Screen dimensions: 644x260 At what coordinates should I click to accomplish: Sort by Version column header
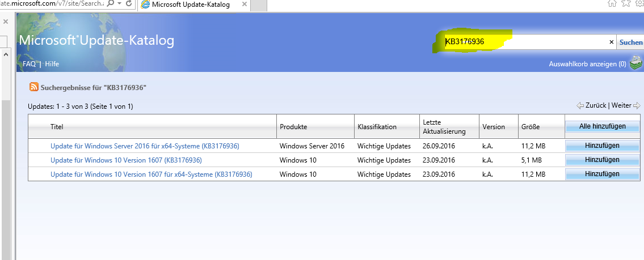(x=494, y=127)
